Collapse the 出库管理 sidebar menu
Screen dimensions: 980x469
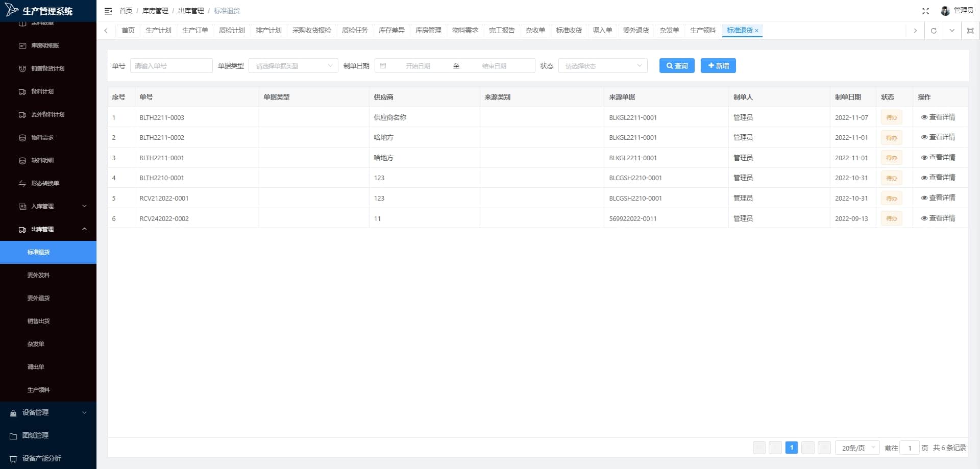(x=48, y=229)
